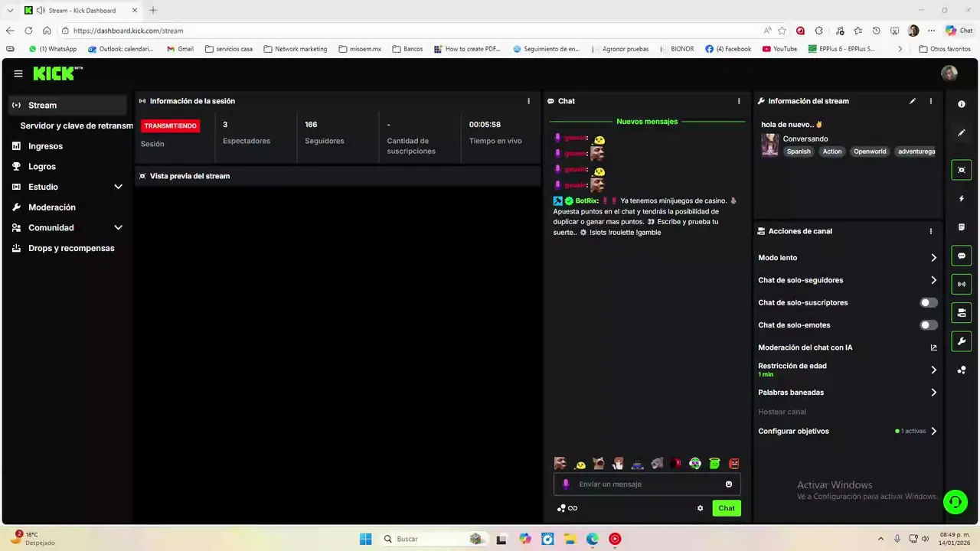This screenshot has height=551, width=980.
Task: Toggle the stream info wrench icon in right rail
Action: pos(962,341)
